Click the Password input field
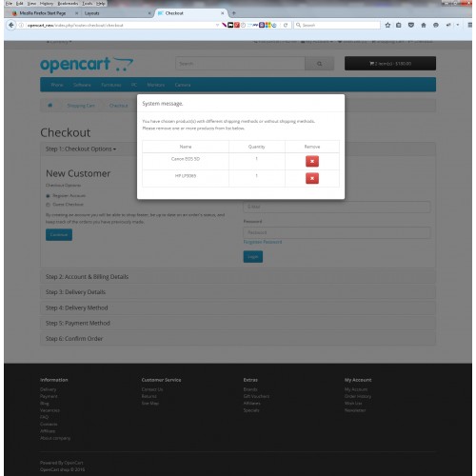The width and height of the screenshot is (476, 476). (x=337, y=232)
